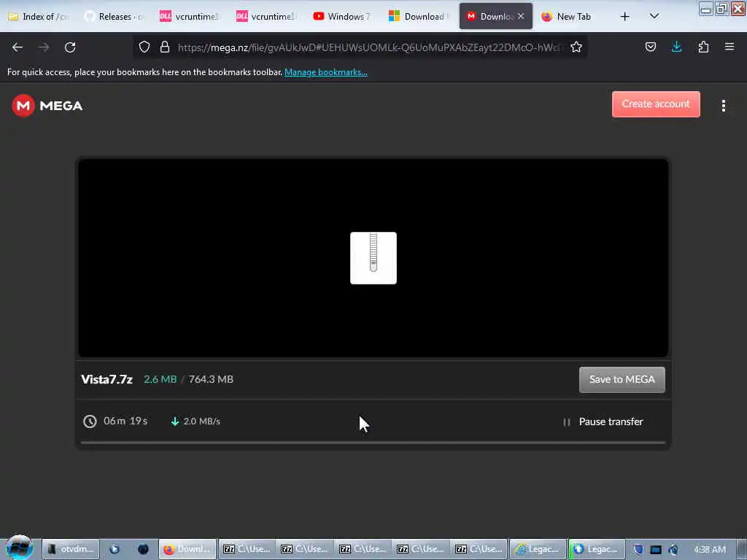
Task: Click the 2.0 MB/s download speed
Action: pos(201,421)
